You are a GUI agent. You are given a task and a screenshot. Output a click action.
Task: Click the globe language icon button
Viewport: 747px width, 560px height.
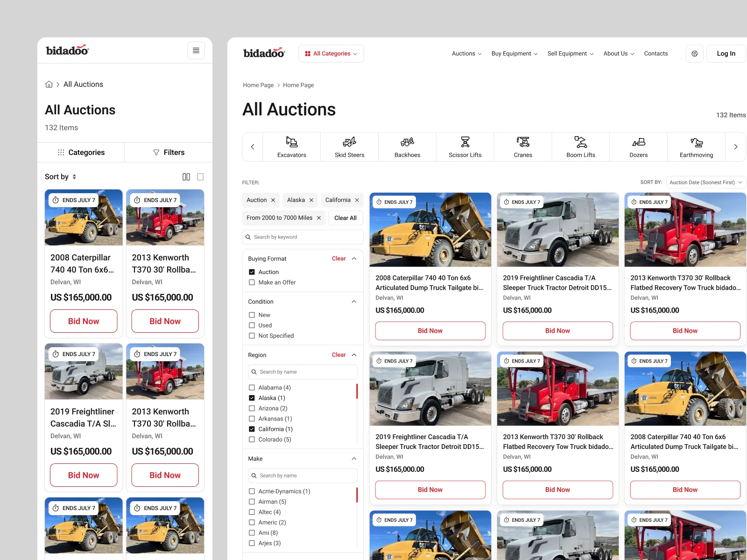[x=695, y=54]
